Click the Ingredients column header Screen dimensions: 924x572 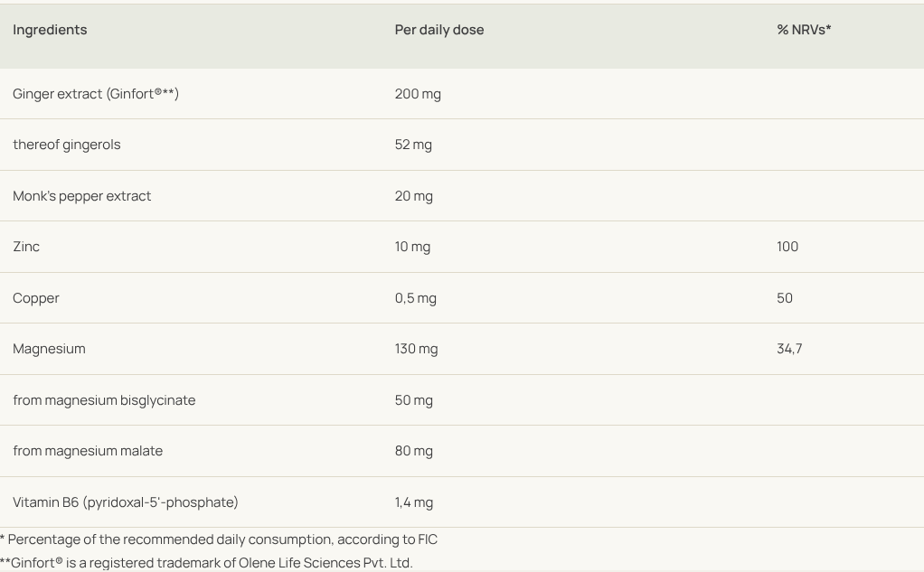coord(50,30)
